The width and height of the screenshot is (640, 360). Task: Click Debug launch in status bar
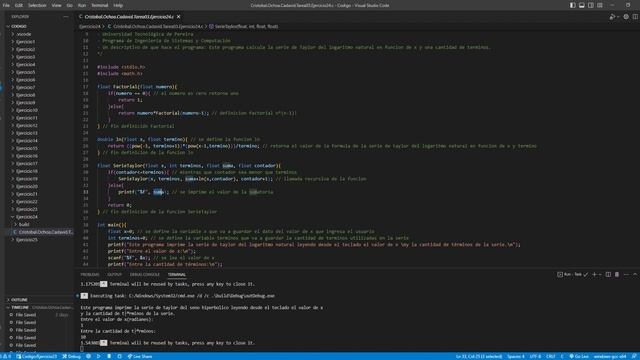(x=71, y=356)
